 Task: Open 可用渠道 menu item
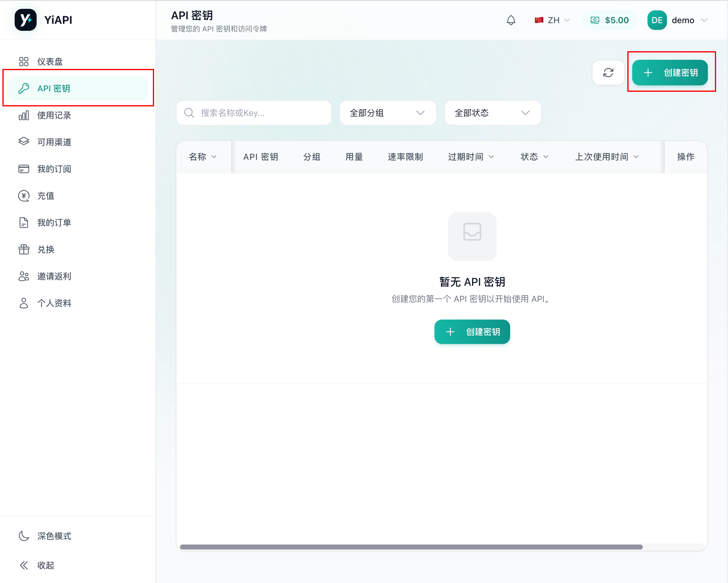(x=78, y=142)
